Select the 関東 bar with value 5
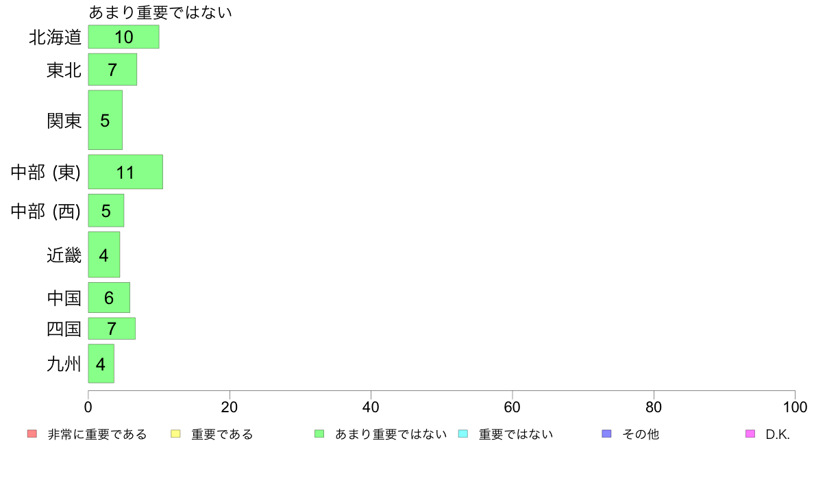Screen dimensions: 814x504 click(x=106, y=120)
